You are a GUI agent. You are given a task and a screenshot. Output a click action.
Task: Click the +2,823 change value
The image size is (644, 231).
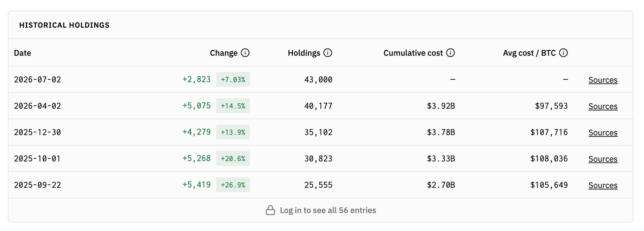pos(197,79)
